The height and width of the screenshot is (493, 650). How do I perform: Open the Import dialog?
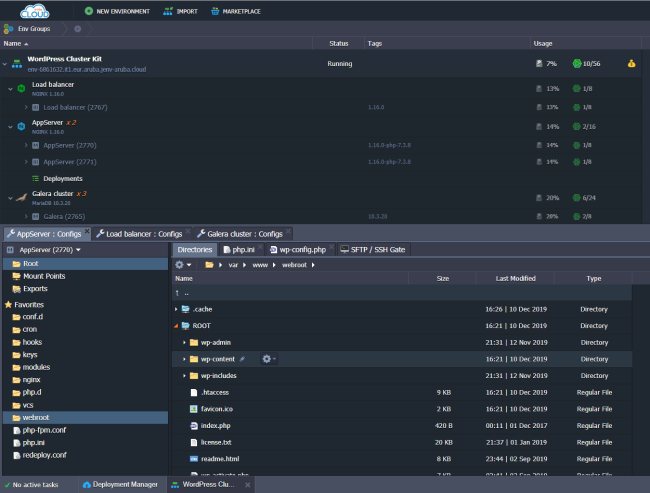180,11
